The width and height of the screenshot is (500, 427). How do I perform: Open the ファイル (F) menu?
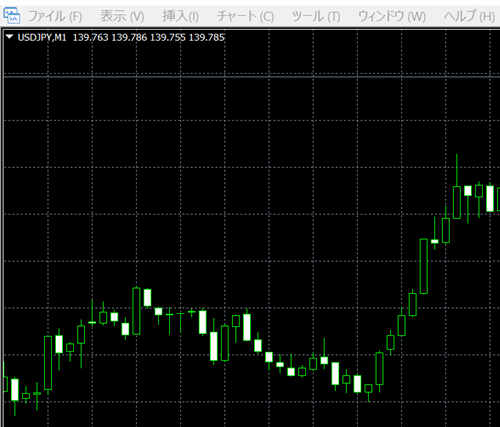click(x=55, y=16)
